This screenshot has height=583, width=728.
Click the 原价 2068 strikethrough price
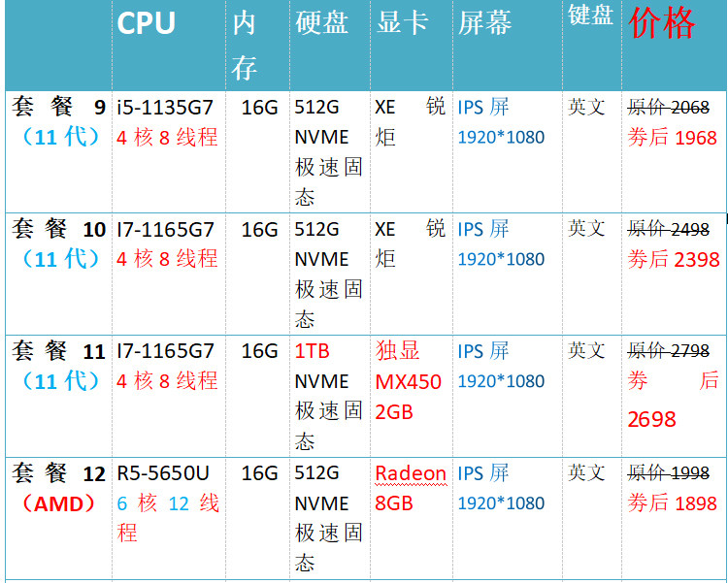pos(668,108)
